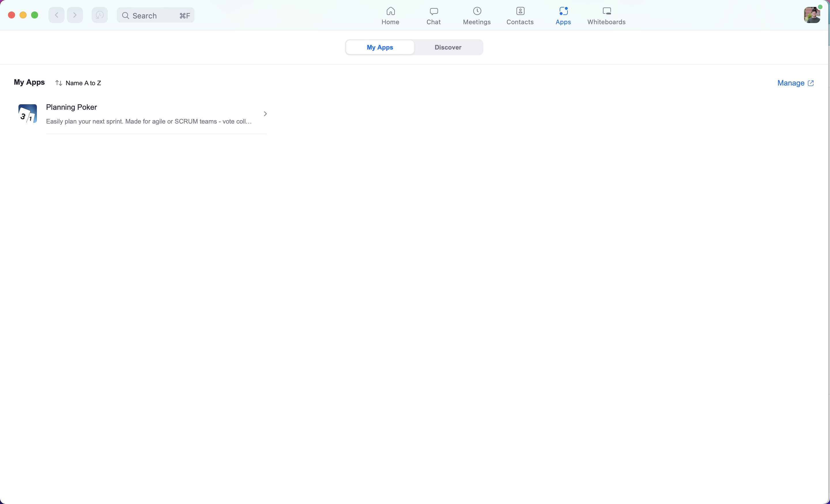Open the Whiteboards icon
Image resolution: width=830 pixels, height=504 pixels.
pos(606,15)
